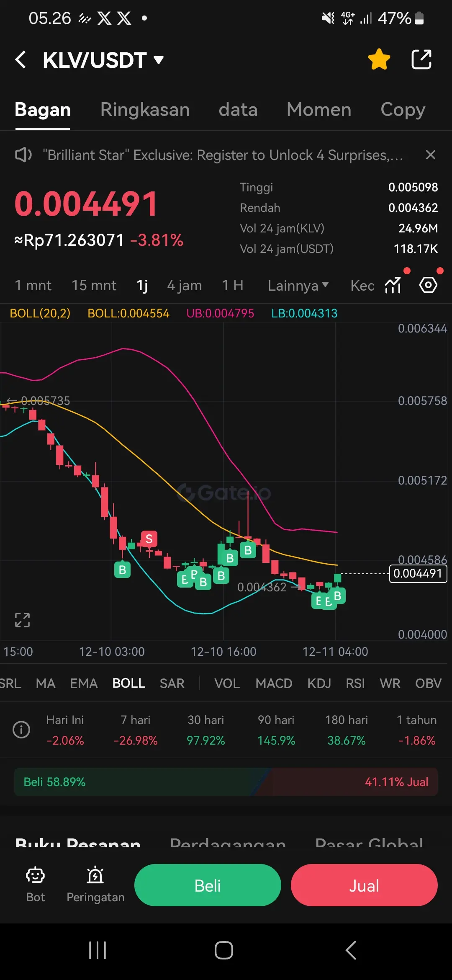The width and height of the screenshot is (452, 980).
Task: Switch to the Bagan tab
Action: coord(43,110)
